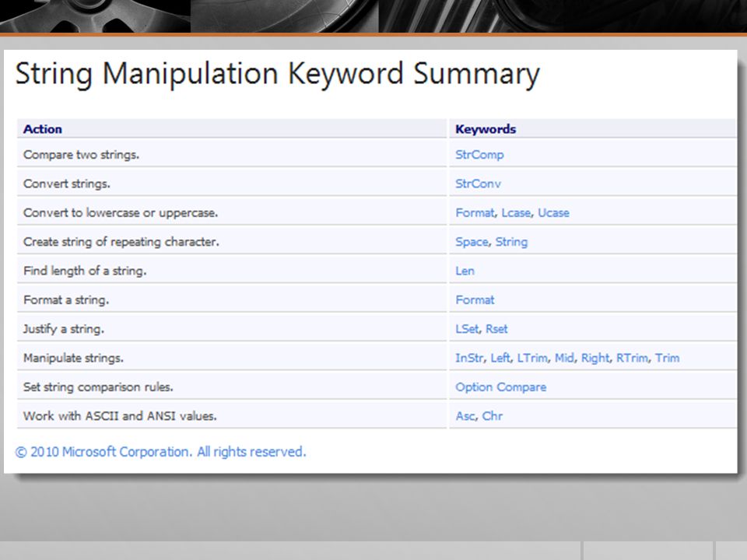Open the LSet keyword link
Image resolution: width=747 pixels, height=560 pixels.
pyautogui.click(x=467, y=329)
